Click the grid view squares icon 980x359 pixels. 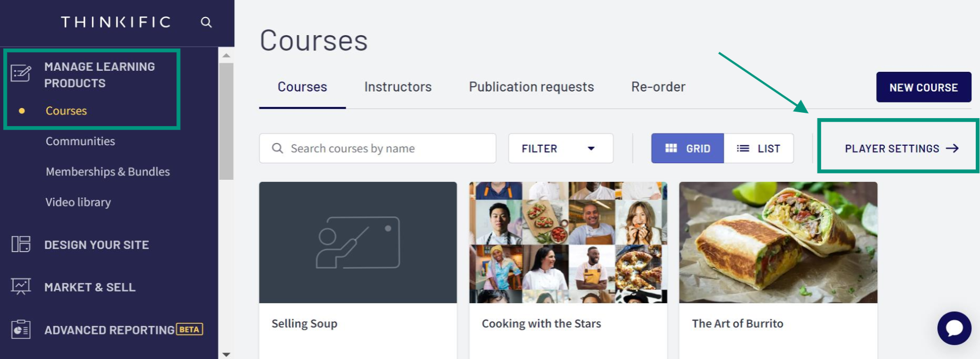pyautogui.click(x=671, y=148)
